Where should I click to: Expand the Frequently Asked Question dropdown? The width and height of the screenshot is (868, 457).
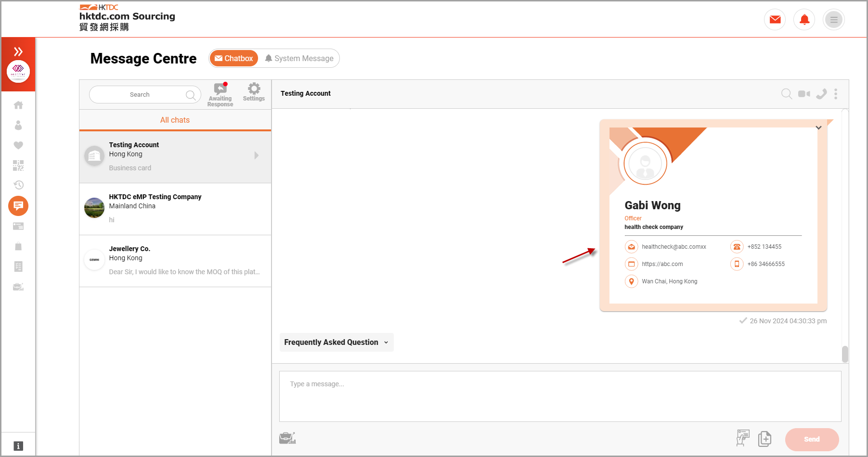(336, 343)
